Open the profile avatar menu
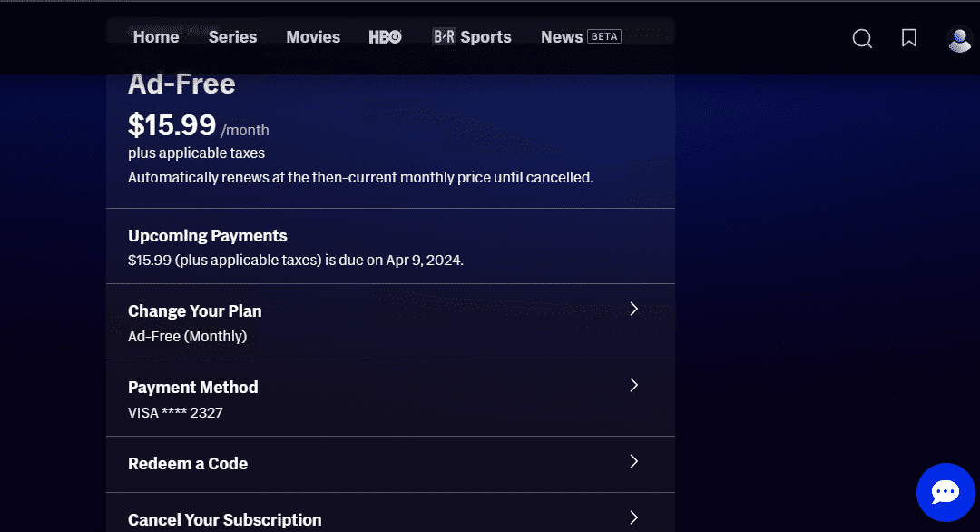 click(x=959, y=38)
